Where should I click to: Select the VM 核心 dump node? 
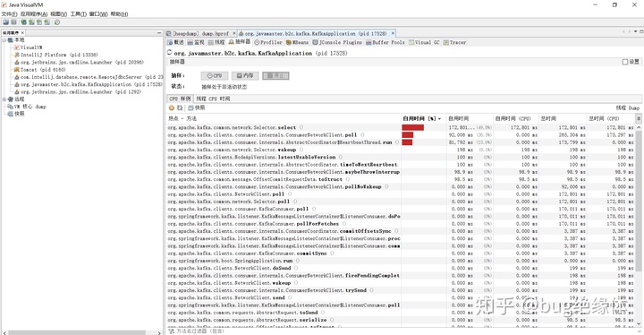(x=27, y=107)
